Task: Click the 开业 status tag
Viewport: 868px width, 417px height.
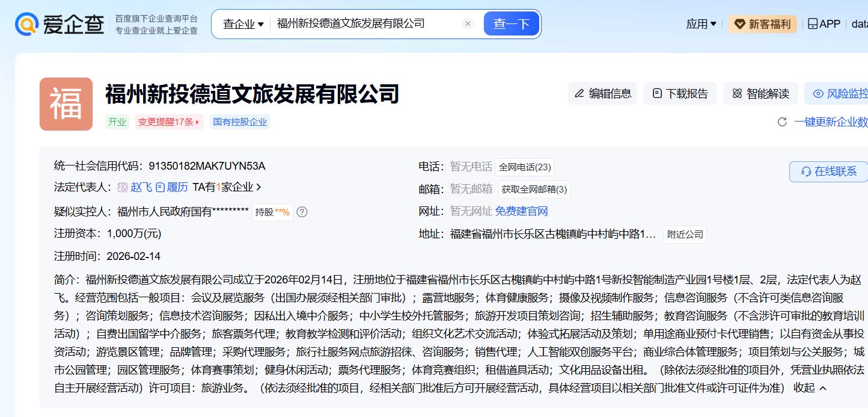Action: (117, 122)
